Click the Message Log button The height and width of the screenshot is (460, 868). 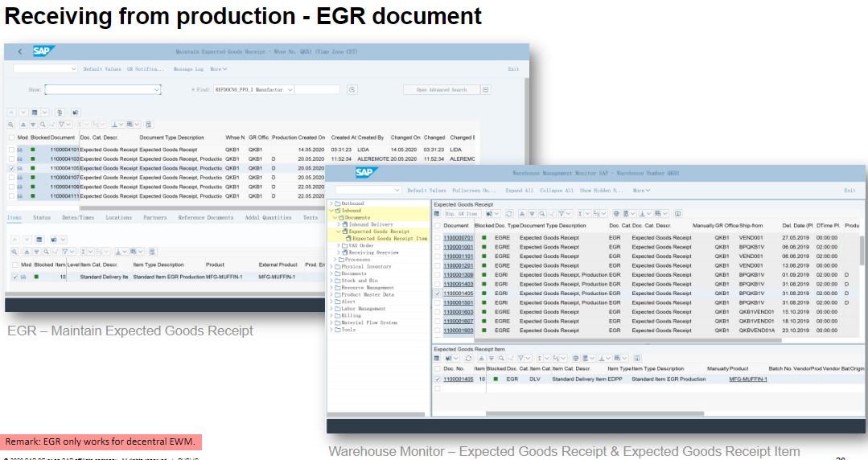pyautogui.click(x=188, y=69)
